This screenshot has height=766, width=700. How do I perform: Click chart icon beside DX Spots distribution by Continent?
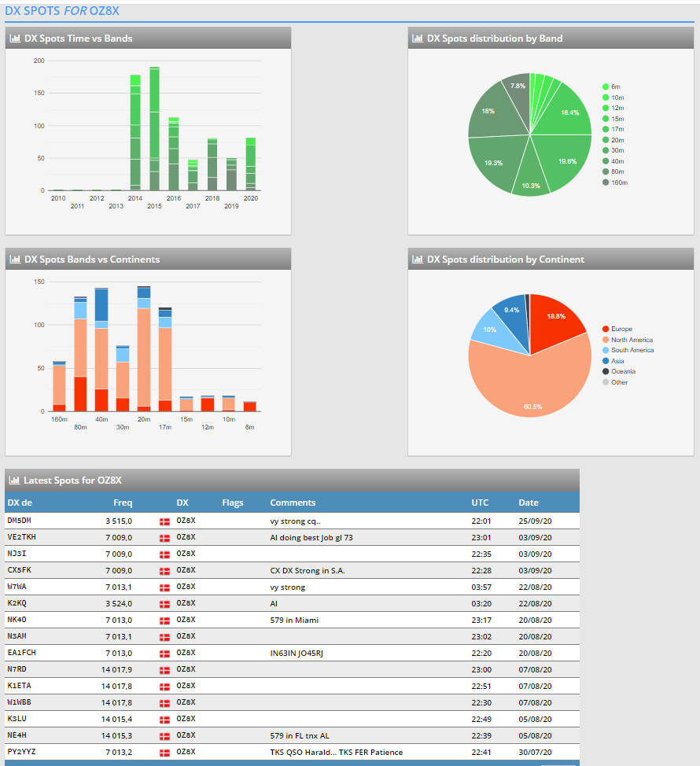pos(418,260)
